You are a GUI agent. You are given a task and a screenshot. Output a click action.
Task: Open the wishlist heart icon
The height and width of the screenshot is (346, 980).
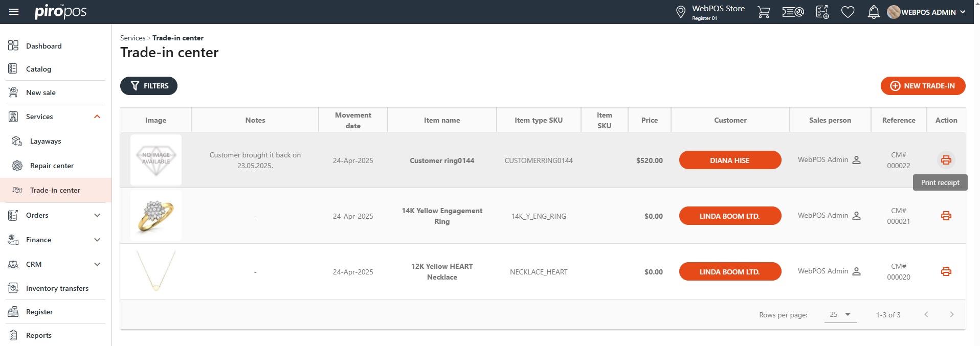coord(848,12)
